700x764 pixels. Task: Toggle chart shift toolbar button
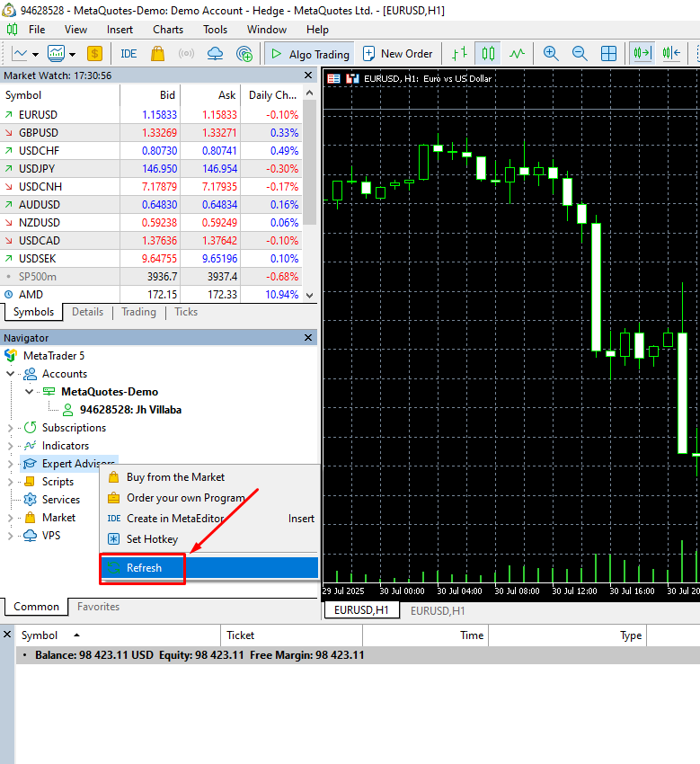click(671, 54)
